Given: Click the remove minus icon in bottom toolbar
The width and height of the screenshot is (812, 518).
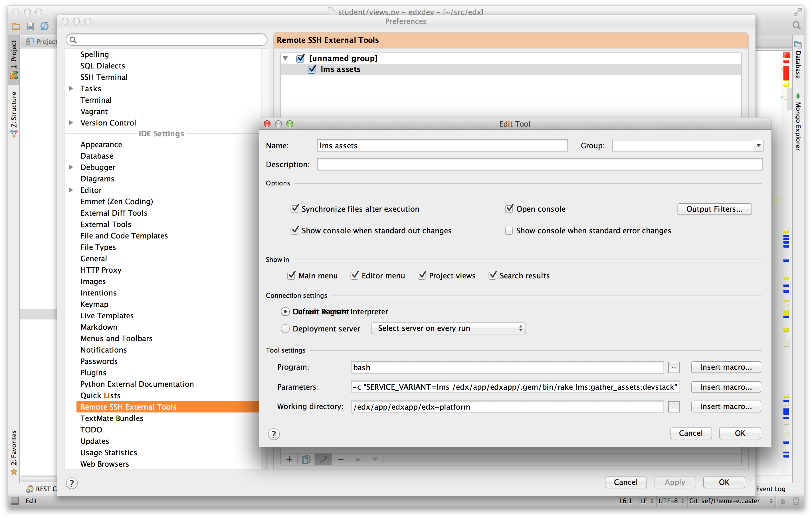Looking at the screenshot, I should click(x=341, y=459).
